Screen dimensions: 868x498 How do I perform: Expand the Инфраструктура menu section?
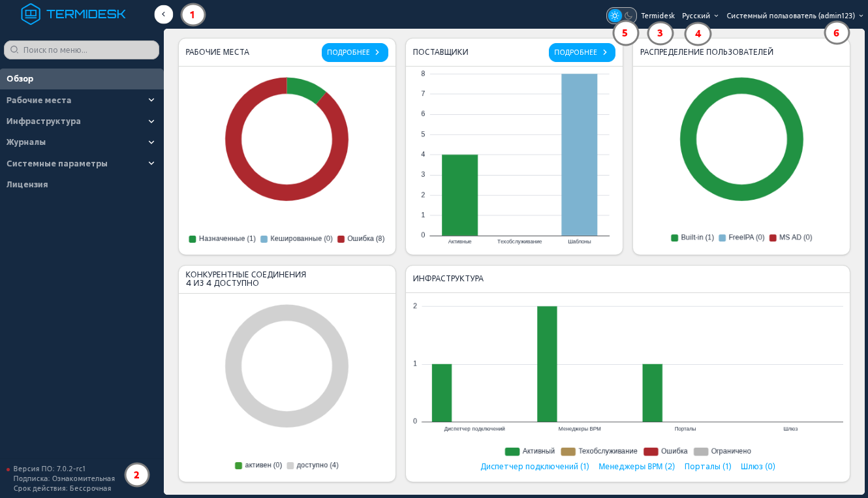82,121
